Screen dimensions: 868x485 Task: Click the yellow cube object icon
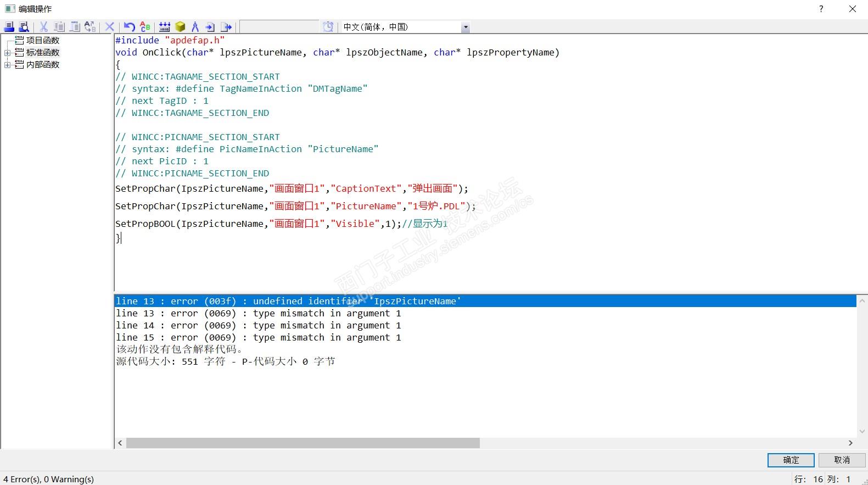click(180, 27)
